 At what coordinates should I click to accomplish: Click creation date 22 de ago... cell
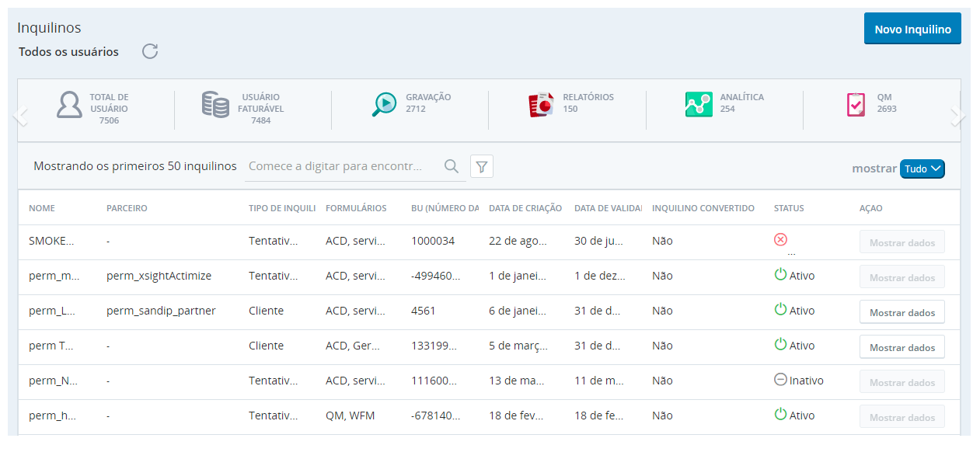point(518,241)
